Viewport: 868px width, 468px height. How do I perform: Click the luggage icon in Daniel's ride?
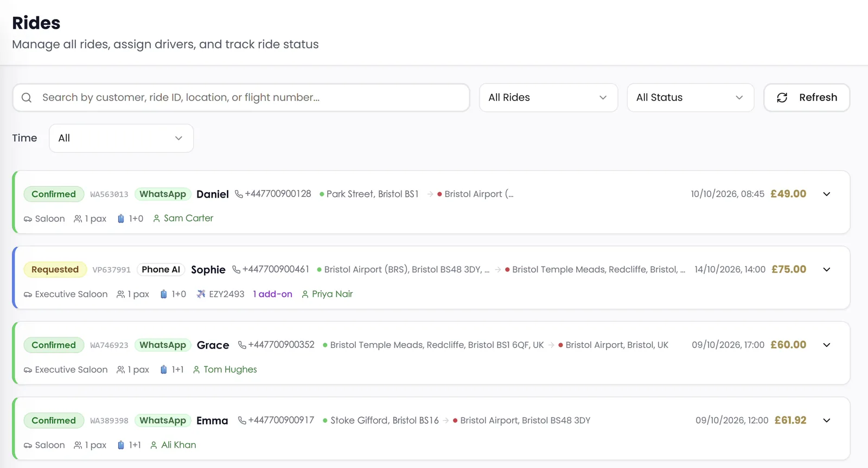pyautogui.click(x=121, y=219)
